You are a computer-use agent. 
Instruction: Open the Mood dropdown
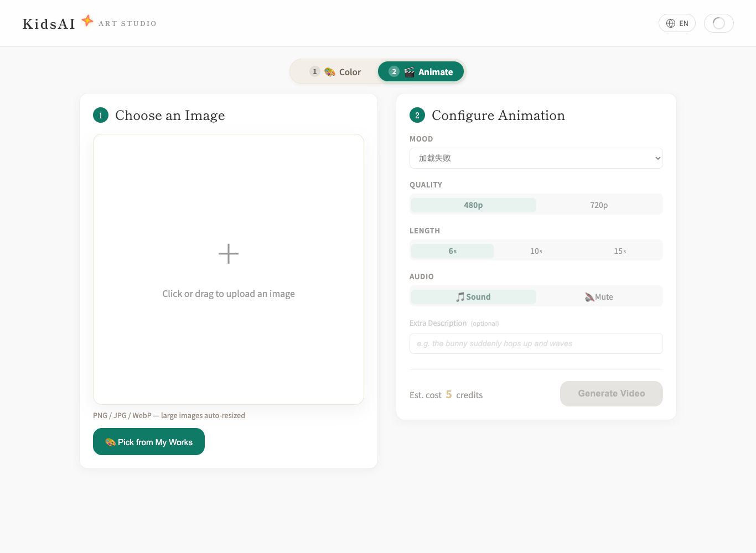point(536,158)
